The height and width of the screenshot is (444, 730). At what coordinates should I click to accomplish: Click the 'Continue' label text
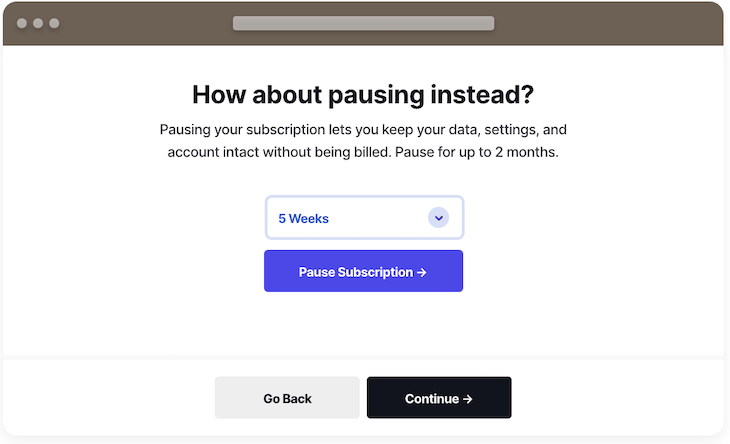pyautogui.click(x=432, y=399)
